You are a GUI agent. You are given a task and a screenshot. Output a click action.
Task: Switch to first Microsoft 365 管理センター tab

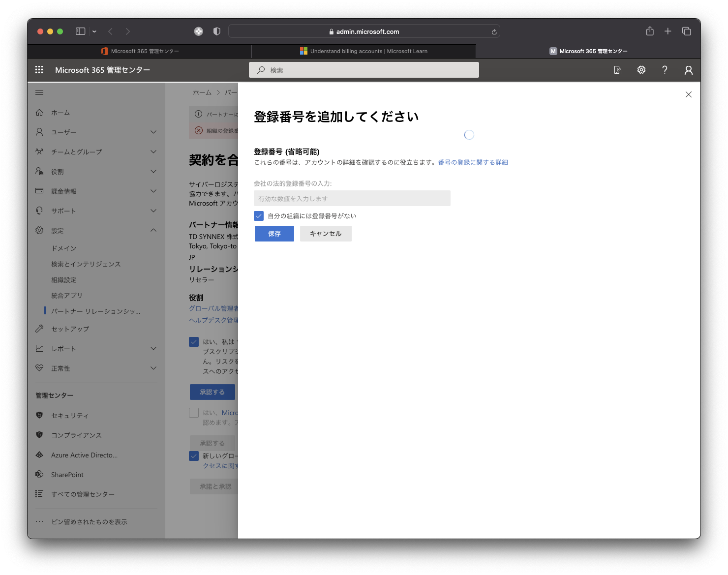click(x=140, y=51)
